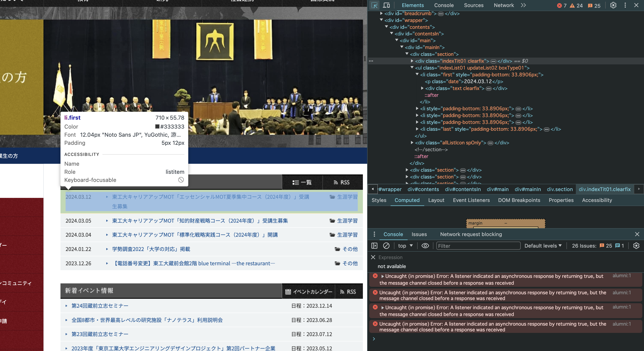Select the Styles pane tab
644x351 pixels.
point(379,200)
